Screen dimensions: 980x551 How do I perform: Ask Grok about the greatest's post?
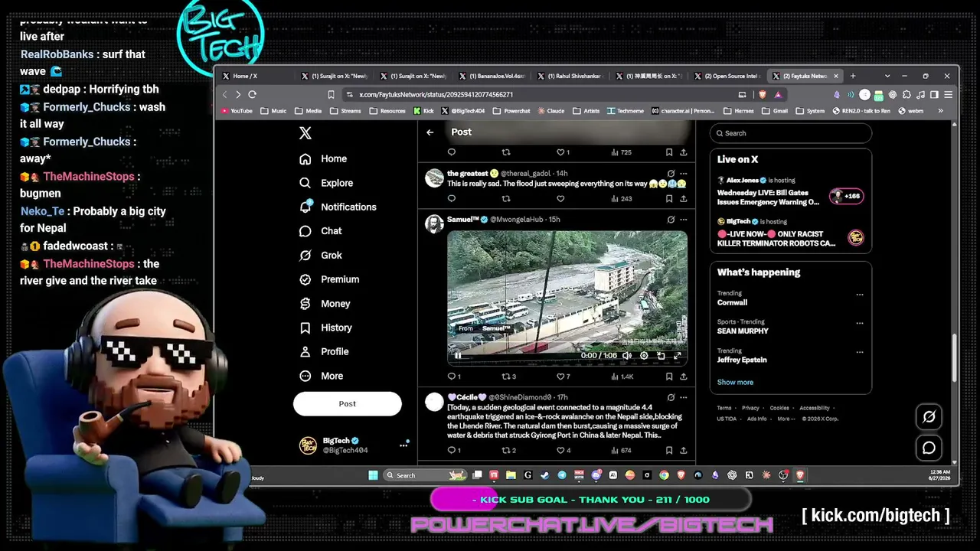pyautogui.click(x=671, y=174)
